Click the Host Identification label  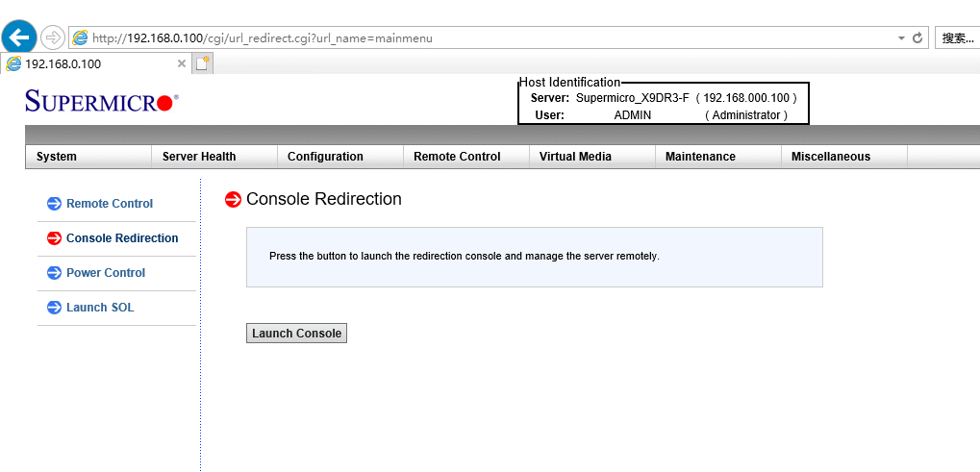(570, 83)
